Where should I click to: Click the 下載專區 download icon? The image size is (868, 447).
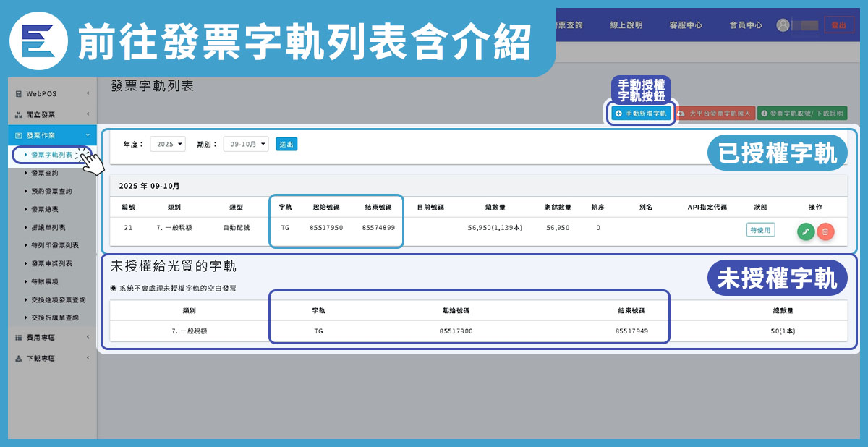coord(19,358)
